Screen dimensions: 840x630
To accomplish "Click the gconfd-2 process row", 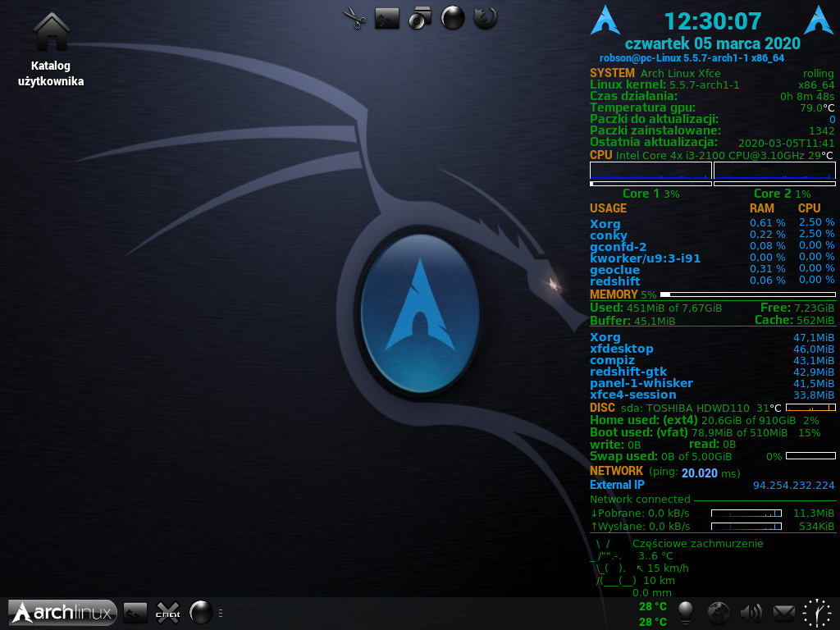I will [712, 246].
